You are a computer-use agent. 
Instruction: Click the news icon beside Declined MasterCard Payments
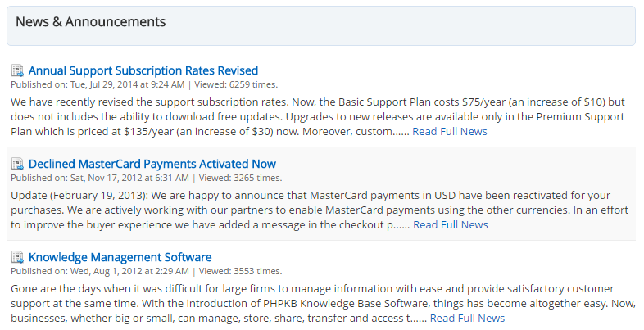pos(17,164)
